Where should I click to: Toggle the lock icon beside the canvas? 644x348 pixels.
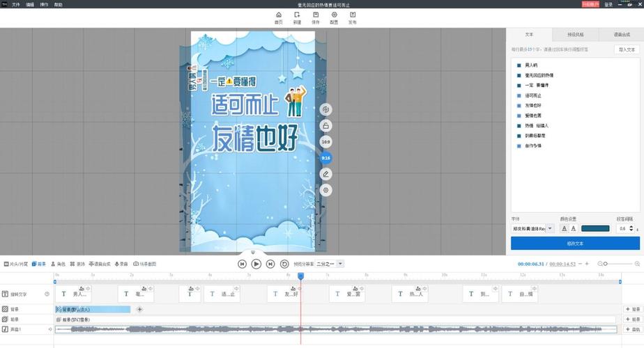click(x=325, y=125)
